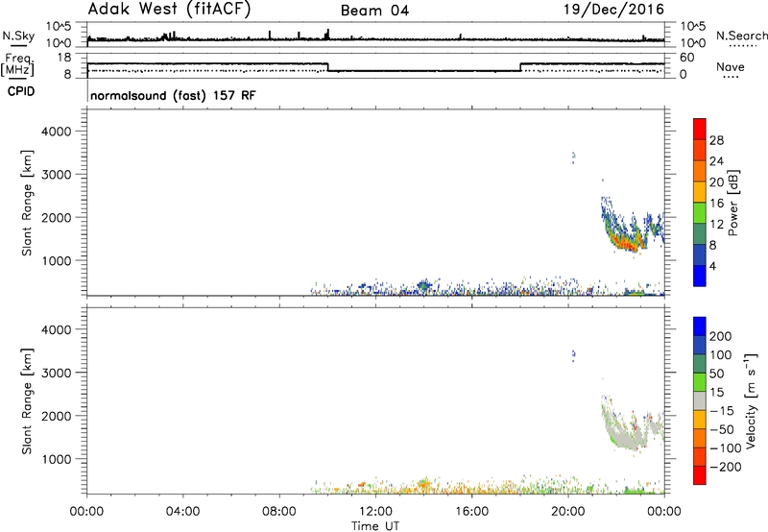Click the teal echo cluster near 14:00 in power panel
Screen dimensions: 768x532
tap(423, 284)
